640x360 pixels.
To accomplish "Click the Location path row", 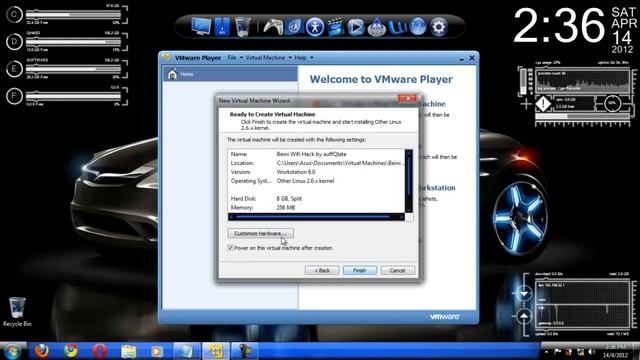I will tap(316, 163).
